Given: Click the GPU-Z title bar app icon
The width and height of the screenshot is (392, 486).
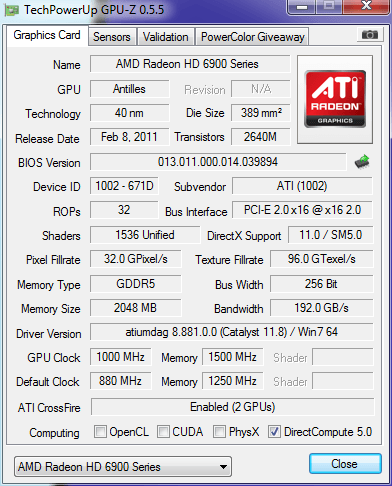Looking at the screenshot, I should [12, 10].
